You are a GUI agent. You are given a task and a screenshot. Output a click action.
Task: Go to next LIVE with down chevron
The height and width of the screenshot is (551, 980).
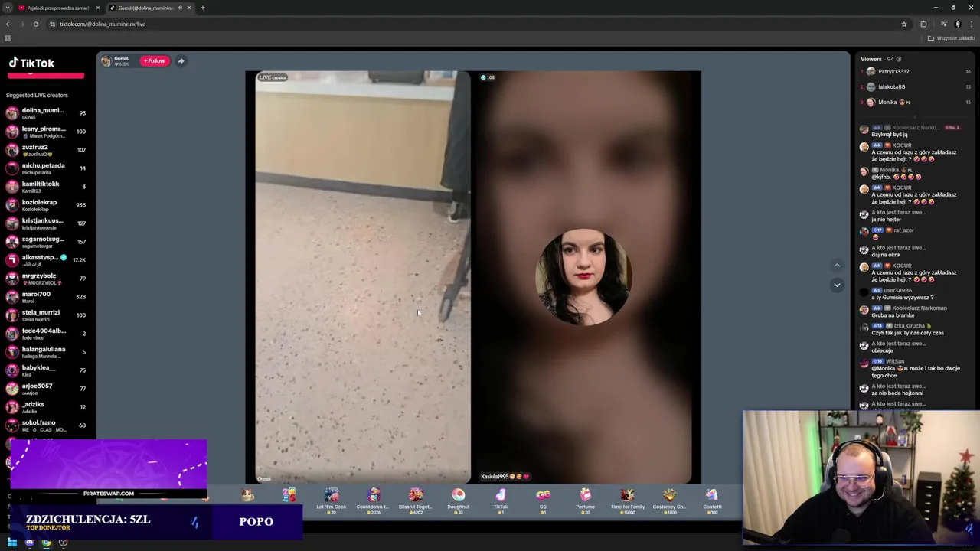(837, 285)
